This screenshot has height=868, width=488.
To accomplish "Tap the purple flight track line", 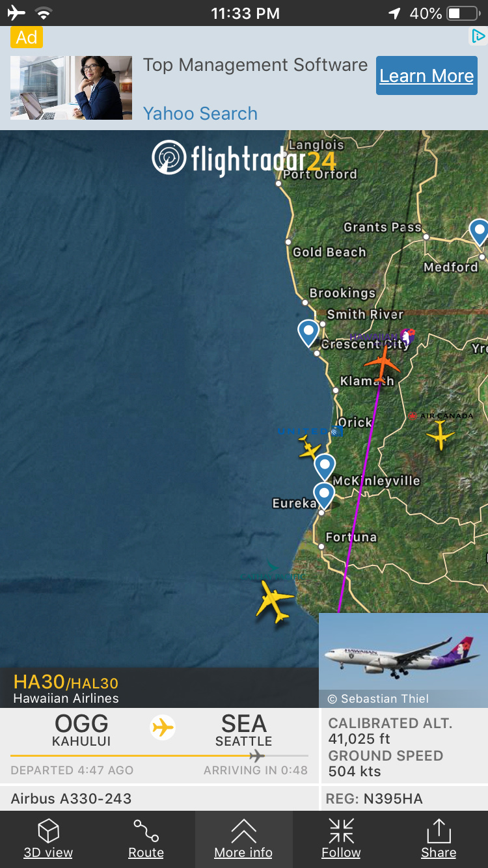I will point(359,495).
